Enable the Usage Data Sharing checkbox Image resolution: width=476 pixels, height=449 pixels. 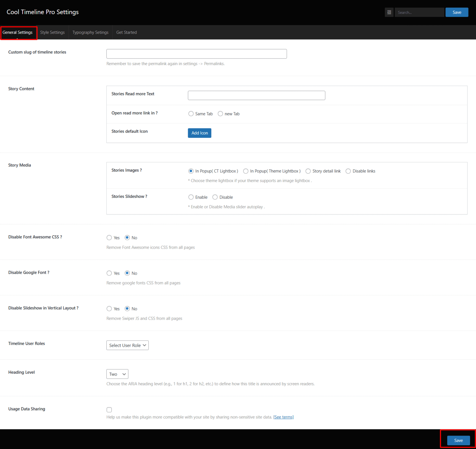point(109,410)
